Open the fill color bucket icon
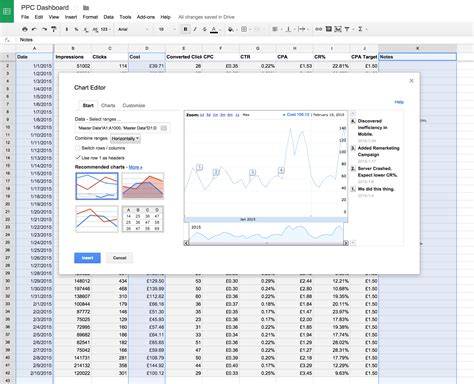 pos(230,29)
